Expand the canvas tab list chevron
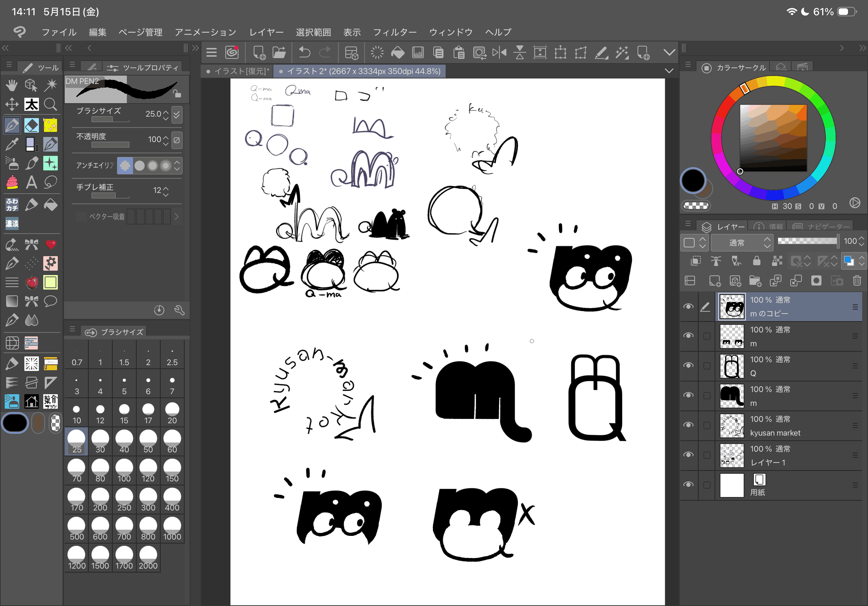The width and height of the screenshot is (868, 606). point(669,71)
